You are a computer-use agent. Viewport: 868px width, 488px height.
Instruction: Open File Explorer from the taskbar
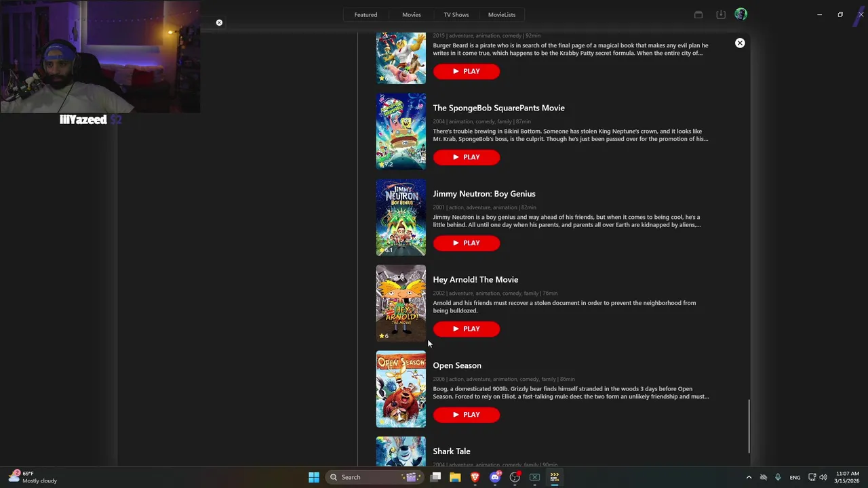click(455, 477)
